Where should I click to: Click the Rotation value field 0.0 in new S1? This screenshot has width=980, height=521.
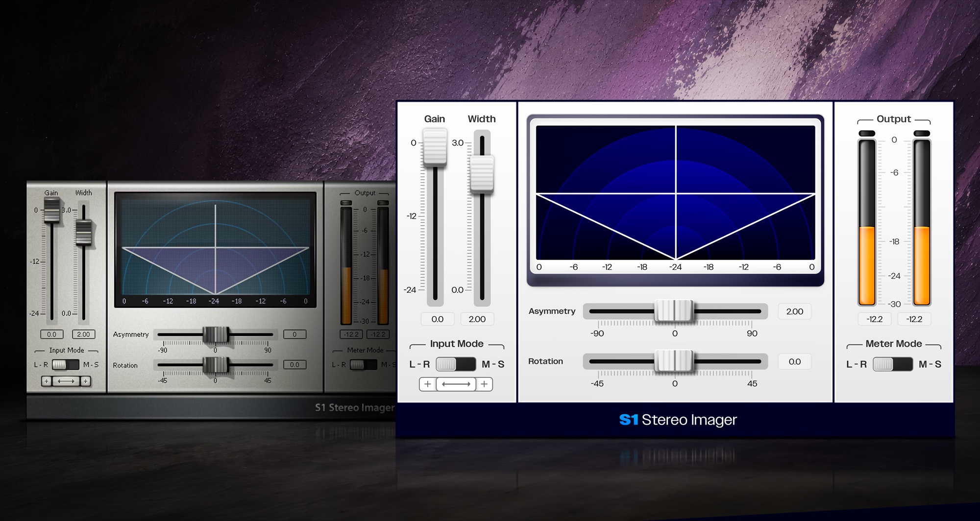coord(795,362)
